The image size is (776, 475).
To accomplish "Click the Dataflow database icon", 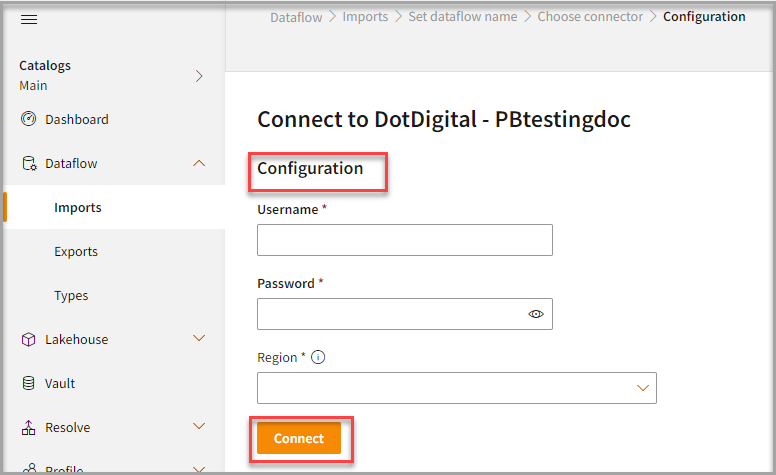I will click(29, 164).
